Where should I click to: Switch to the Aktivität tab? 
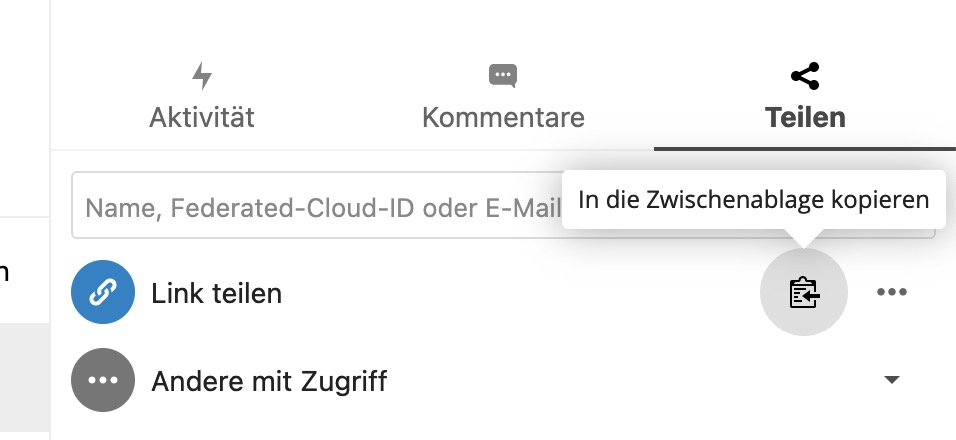tap(202, 117)
